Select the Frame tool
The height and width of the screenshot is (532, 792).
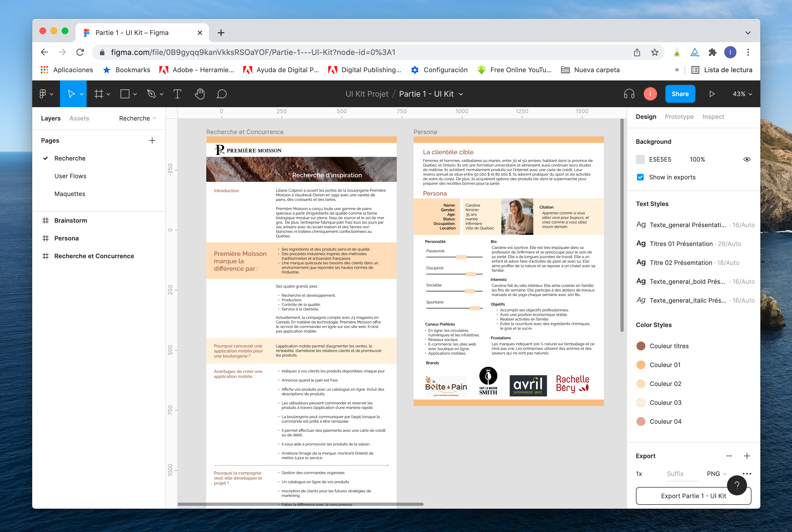click(x=99, y=94)
